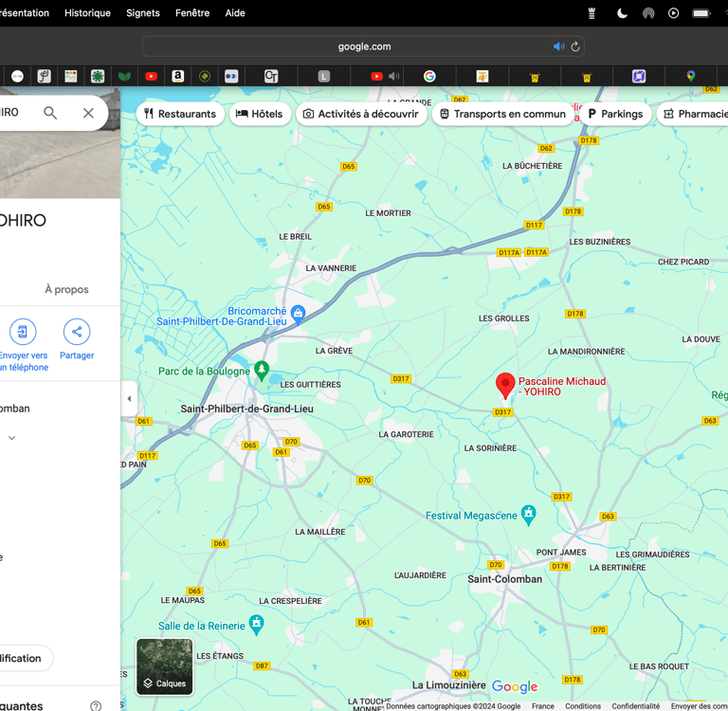Screen dimensions: 728x711
Task: Click the Parc de la Boulogne park pin
Action: click(262, 370)
